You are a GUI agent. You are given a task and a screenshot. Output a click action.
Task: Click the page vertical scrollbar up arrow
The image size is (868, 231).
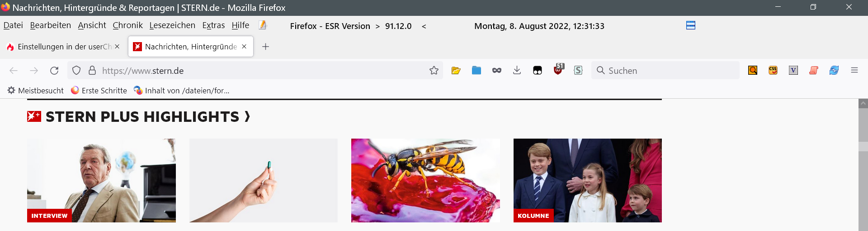863,103
